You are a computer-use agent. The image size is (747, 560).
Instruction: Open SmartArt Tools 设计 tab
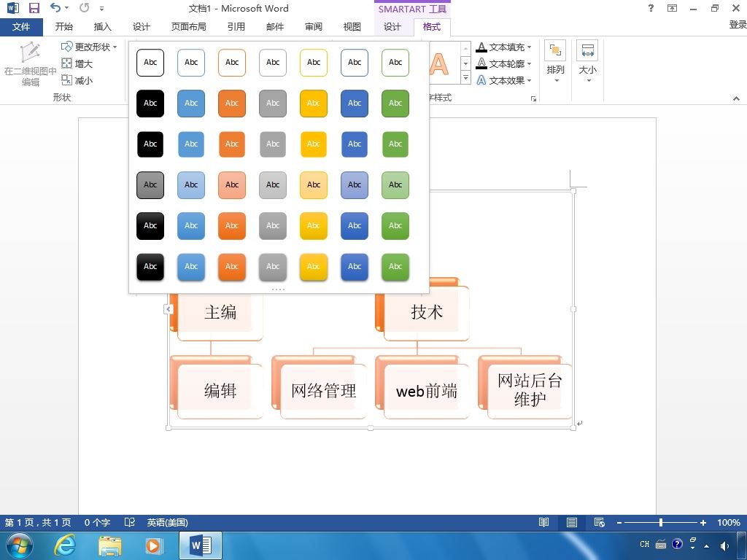pos(392,27)
